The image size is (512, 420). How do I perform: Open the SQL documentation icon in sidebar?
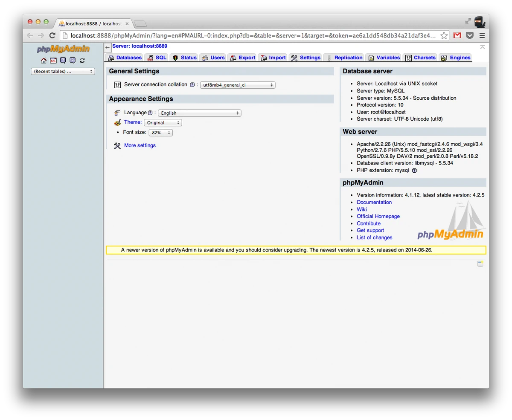coord(73,61)
